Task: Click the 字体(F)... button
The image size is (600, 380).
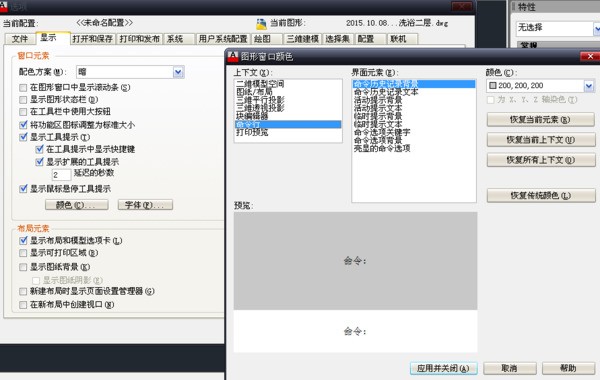Action: point(145,205)
